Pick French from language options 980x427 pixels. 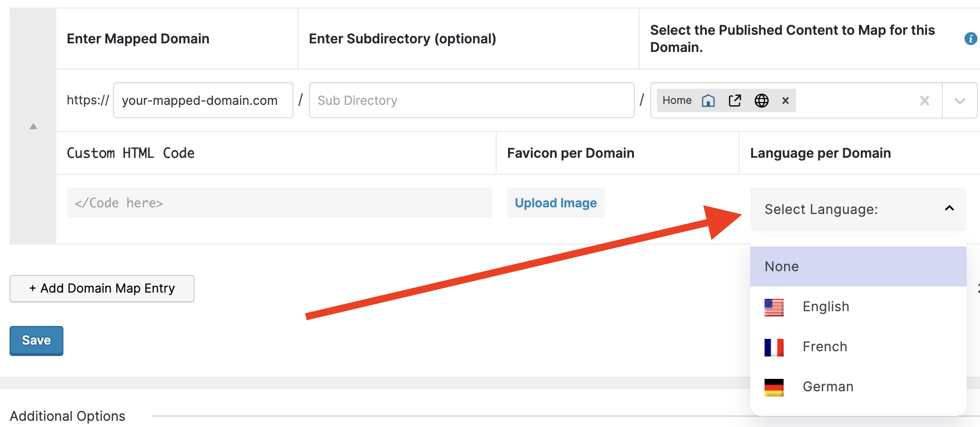tap(825, 347)
